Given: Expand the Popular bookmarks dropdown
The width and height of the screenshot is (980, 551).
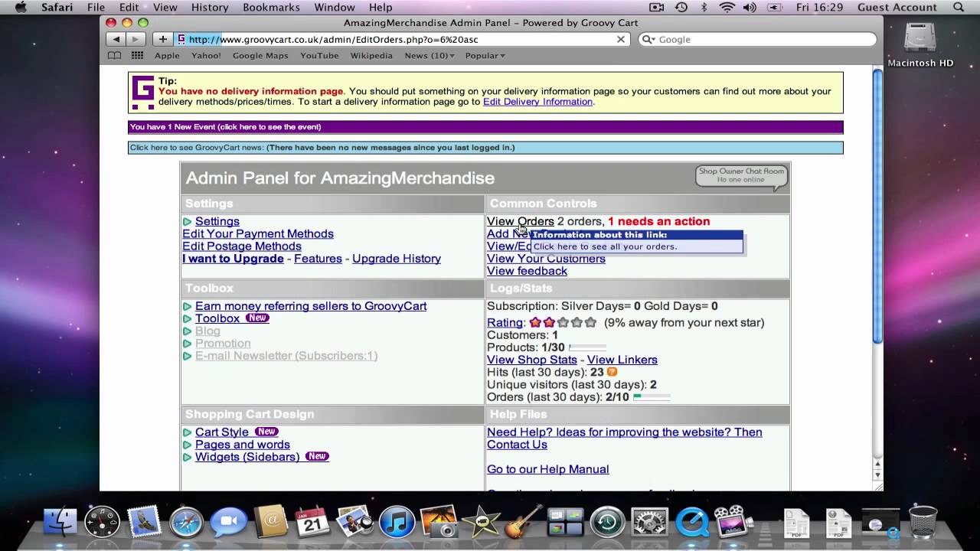Looking at the screenshot, I should 485,56.
